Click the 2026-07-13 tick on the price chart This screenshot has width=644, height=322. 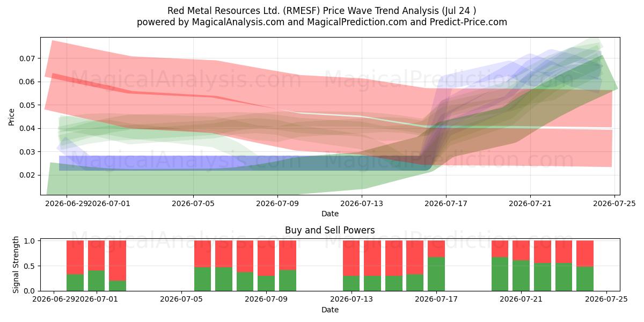point(362,203)
